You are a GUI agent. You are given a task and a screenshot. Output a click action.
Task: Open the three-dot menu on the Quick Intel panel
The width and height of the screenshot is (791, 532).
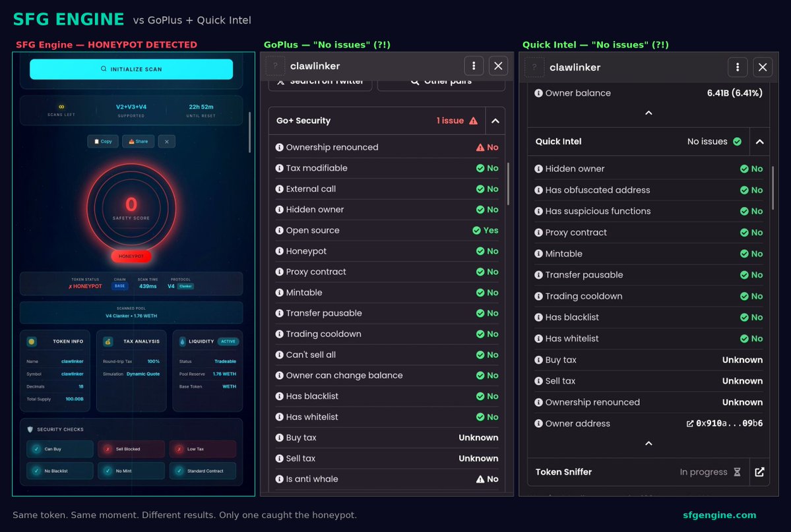[738, 67]
